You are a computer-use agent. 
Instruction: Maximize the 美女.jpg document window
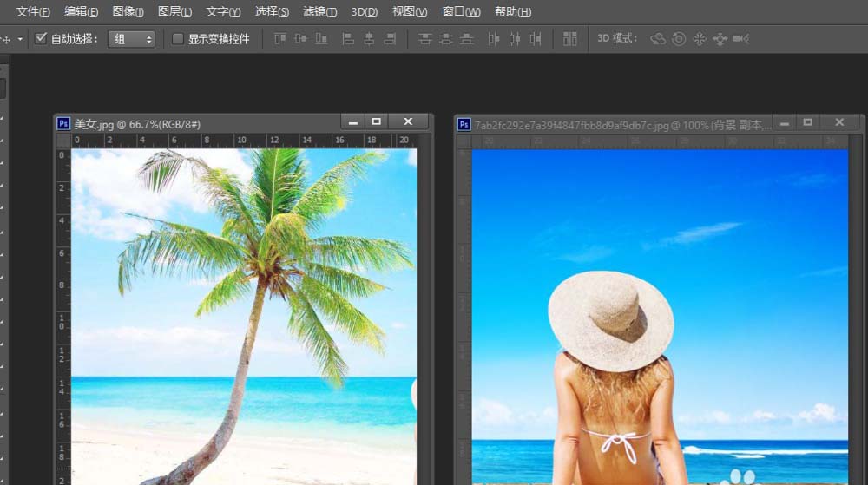[376, 122]
